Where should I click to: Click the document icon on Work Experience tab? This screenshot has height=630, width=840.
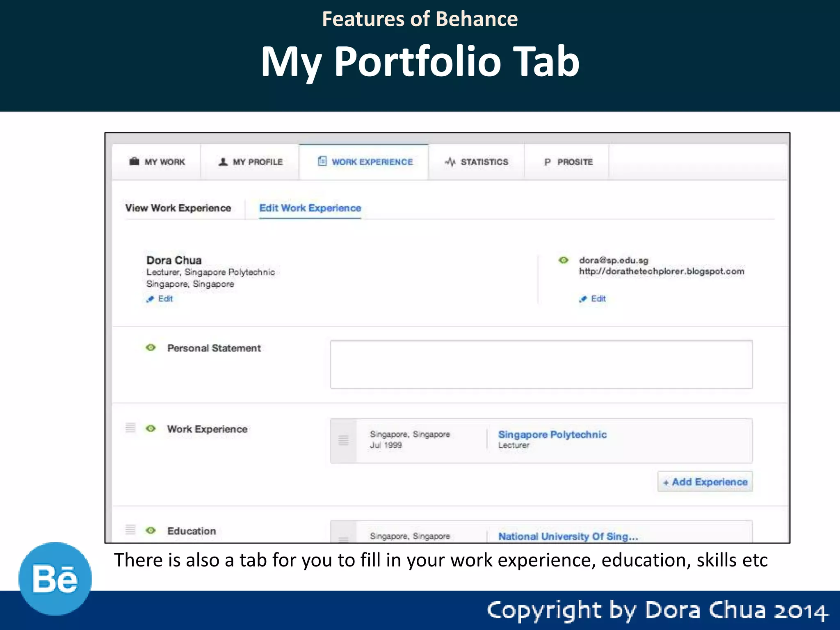[x=322, y=161]
